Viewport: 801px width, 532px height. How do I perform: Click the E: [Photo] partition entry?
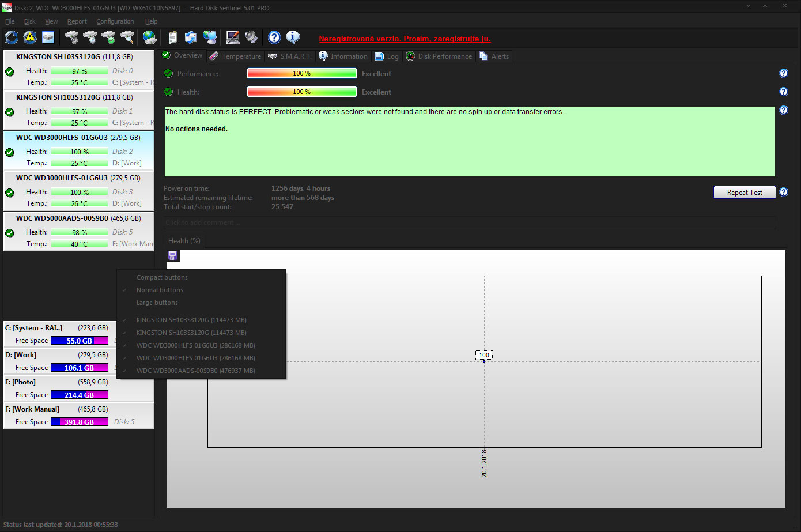point(78,388)
